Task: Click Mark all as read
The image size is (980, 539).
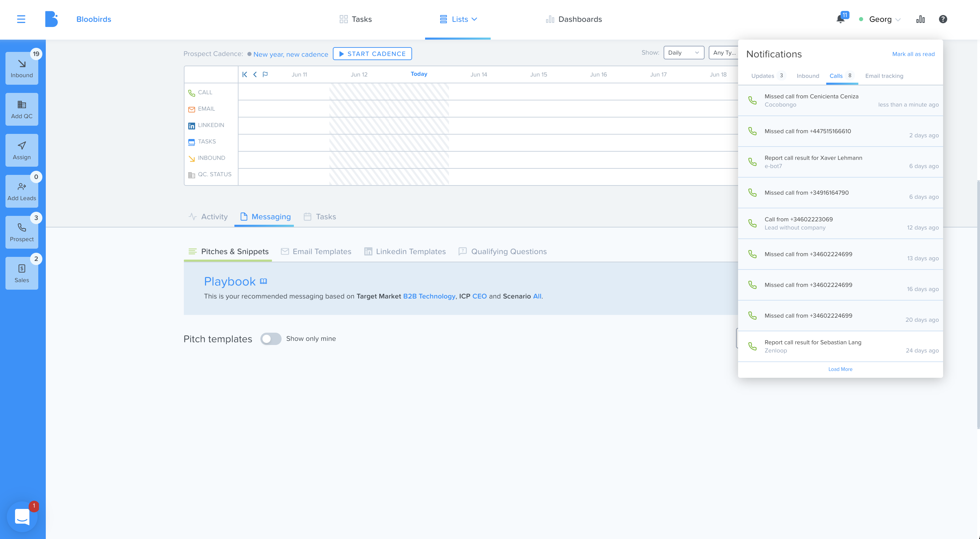Action: point(913,54)
